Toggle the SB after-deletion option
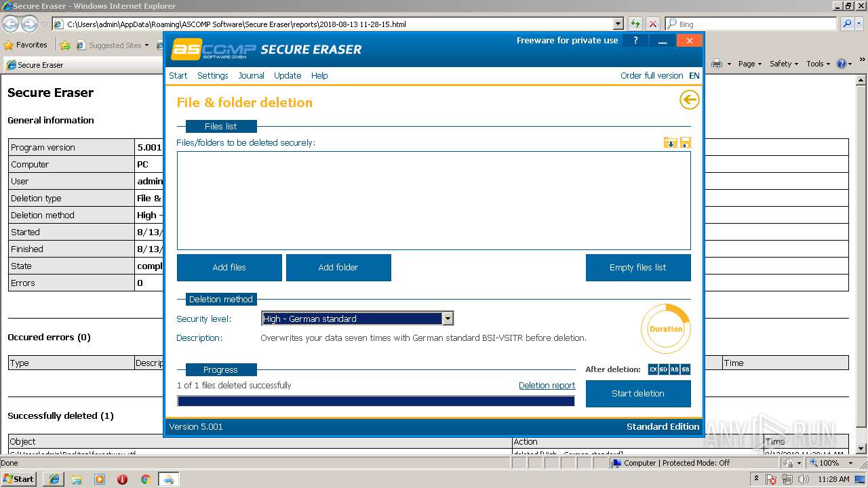The image size is (868, 488). coord(686,369)
